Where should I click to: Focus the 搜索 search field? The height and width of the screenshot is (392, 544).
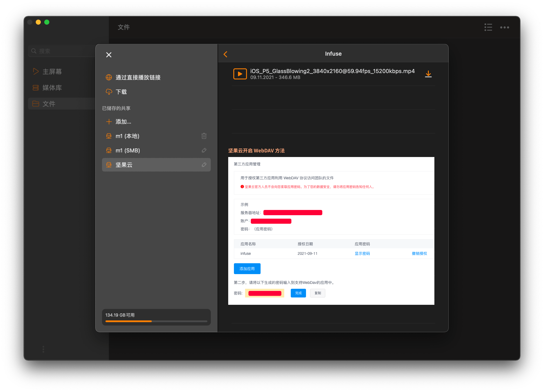[x=61, y=51]
